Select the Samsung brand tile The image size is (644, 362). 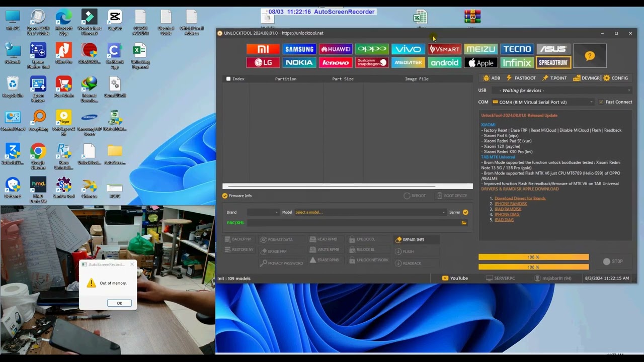point(299,49)
